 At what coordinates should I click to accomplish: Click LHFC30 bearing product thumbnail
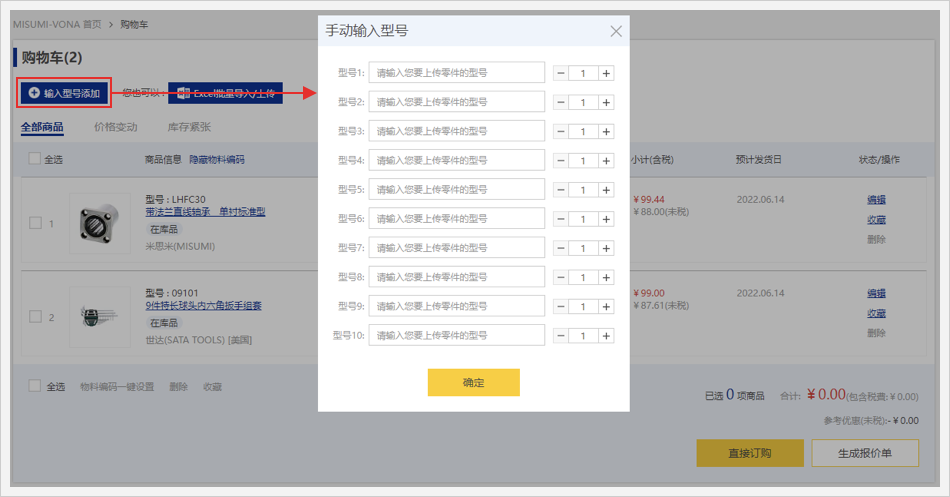click(98, 223)
